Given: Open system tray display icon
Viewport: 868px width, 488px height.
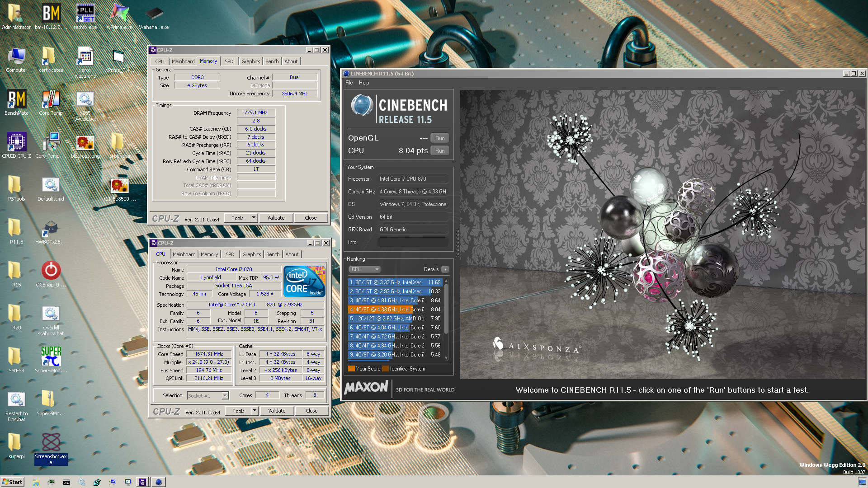Looking at the screenshot, I should click(862, 482).
